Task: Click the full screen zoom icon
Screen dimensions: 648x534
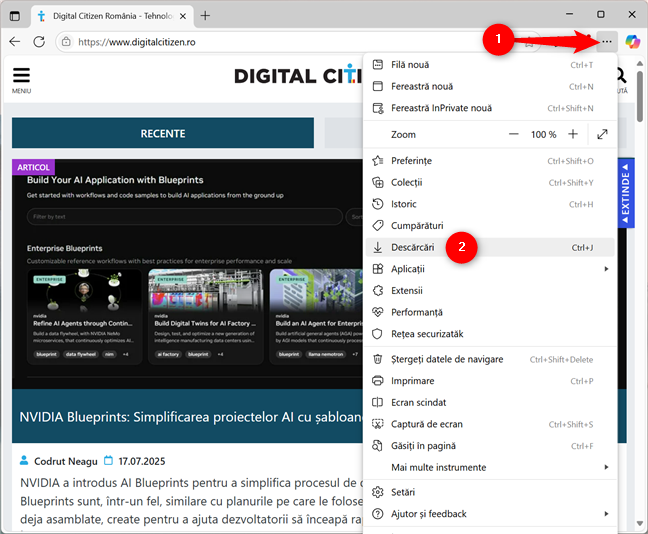Action: [x=603, y=134]
